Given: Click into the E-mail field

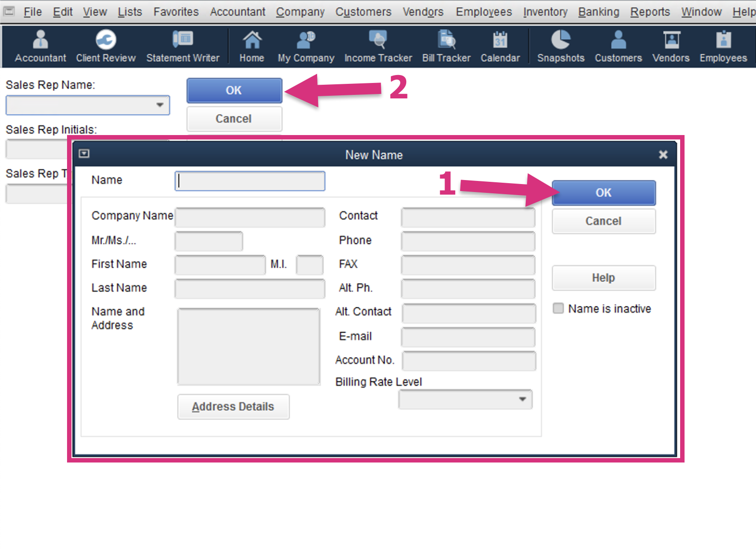Looking at the screenshot, I should click(x=468, y=337).
